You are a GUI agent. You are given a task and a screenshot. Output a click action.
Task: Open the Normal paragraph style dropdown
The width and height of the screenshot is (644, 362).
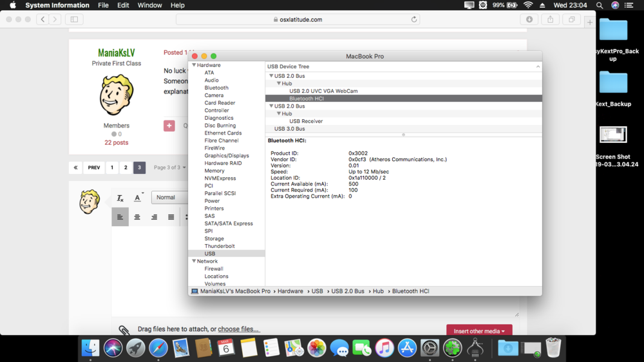[170, 197]
